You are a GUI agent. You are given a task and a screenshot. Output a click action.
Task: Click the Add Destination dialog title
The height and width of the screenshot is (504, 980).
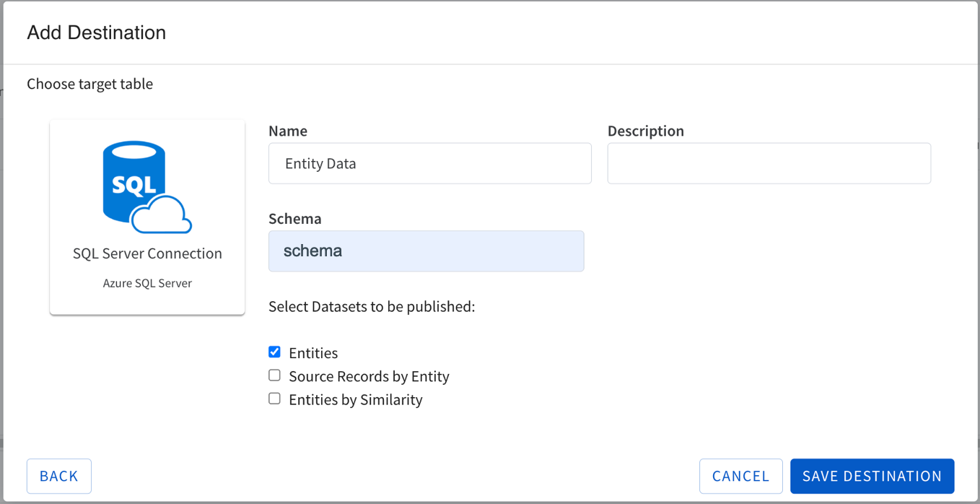click(97, 32)
